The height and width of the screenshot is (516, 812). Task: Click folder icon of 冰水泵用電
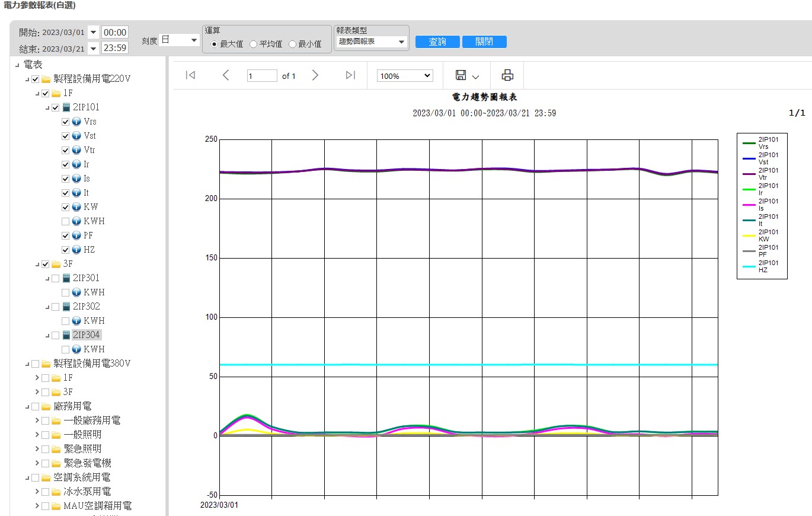pos(56,492)
